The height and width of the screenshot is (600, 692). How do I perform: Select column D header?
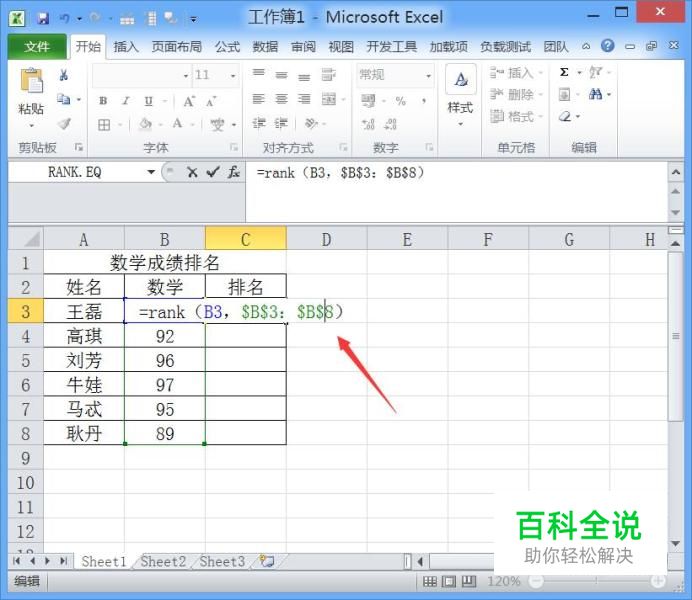[x=327, y=240]
